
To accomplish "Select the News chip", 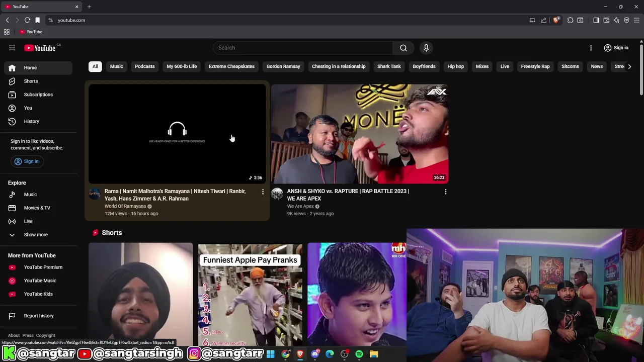I will [x=597, y=66].
